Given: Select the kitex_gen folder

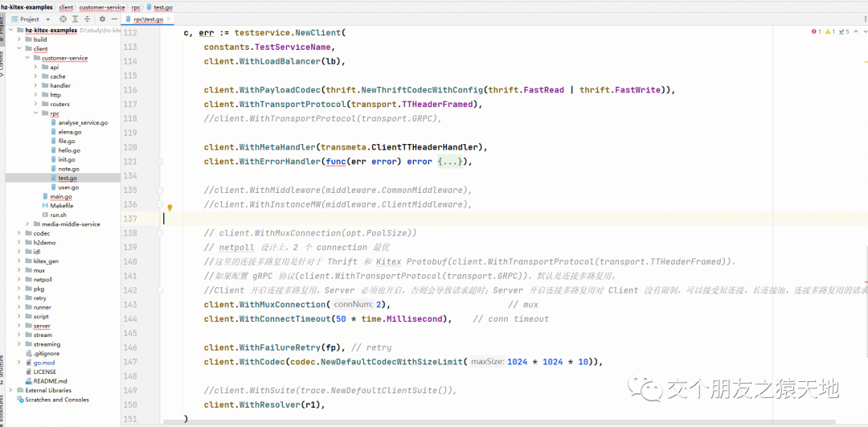Looking at the screenshot, I should coord(46,261).
